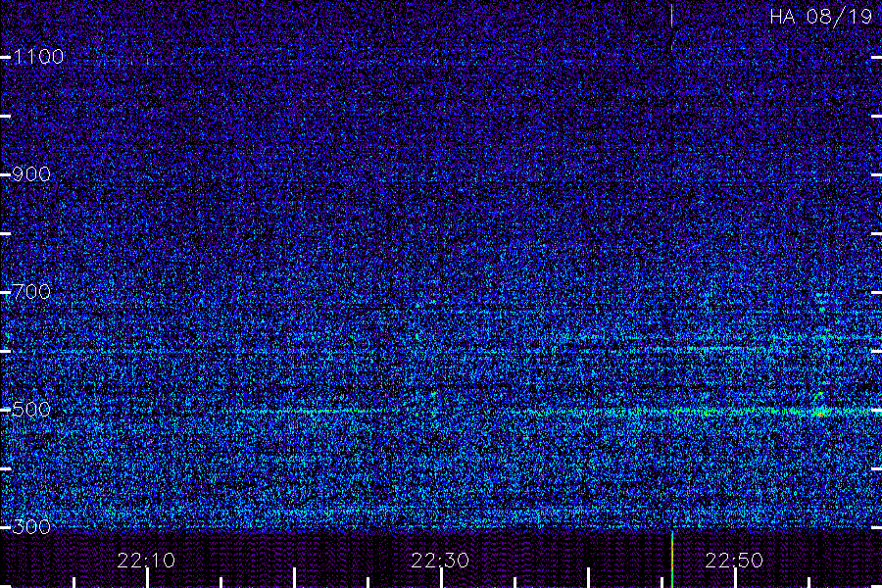Click the 500 frequency axis label
882x588 pixels.
coord(31,409)
